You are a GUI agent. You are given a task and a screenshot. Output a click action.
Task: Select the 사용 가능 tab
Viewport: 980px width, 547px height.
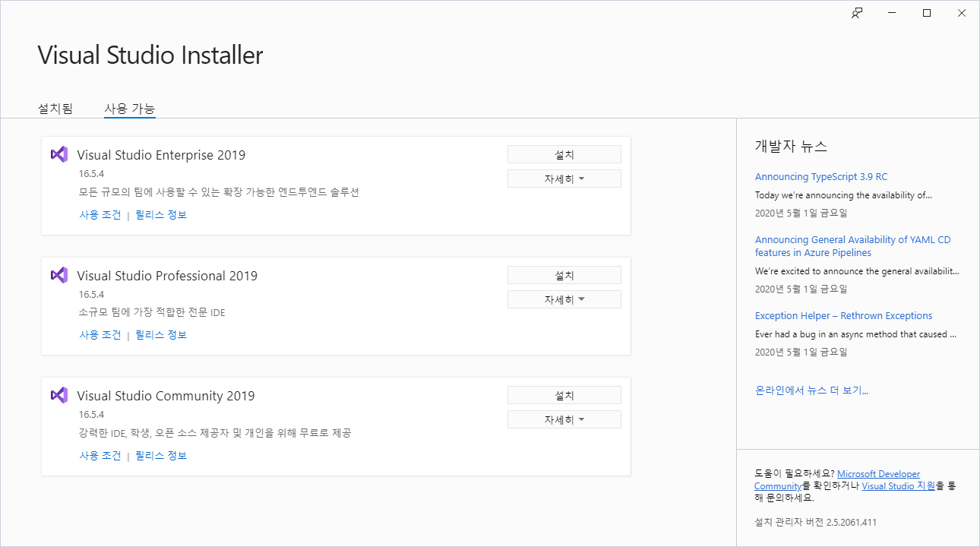(x=129, y=109)
